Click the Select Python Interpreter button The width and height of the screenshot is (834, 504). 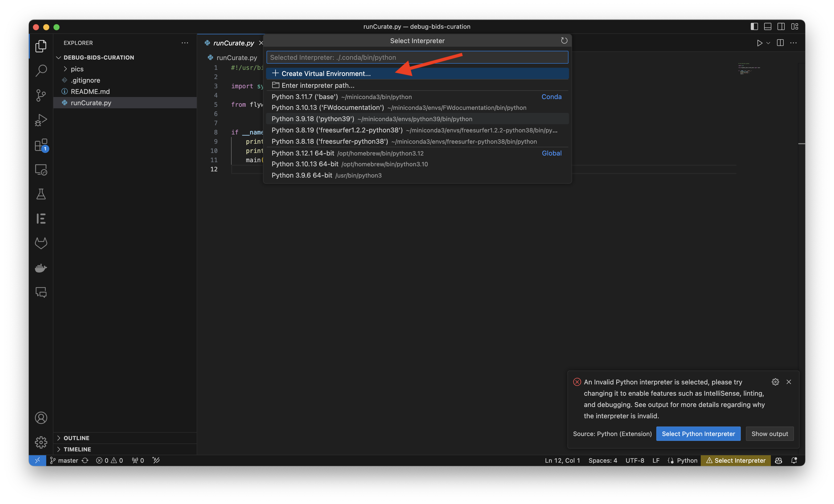698,434
